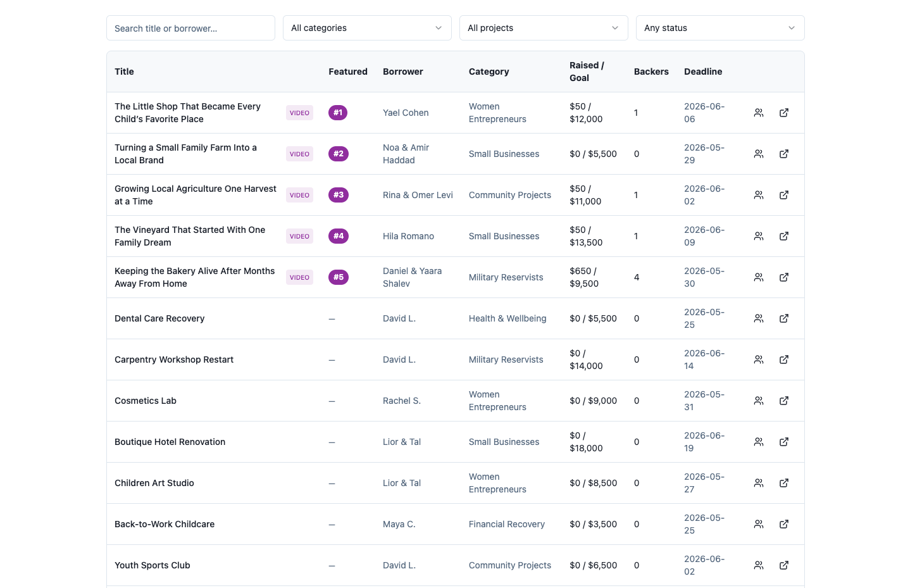Show backers for Carpentry Workshop Restart
Image resolution: width=903 pixels, height=588 pixels.
758,360
